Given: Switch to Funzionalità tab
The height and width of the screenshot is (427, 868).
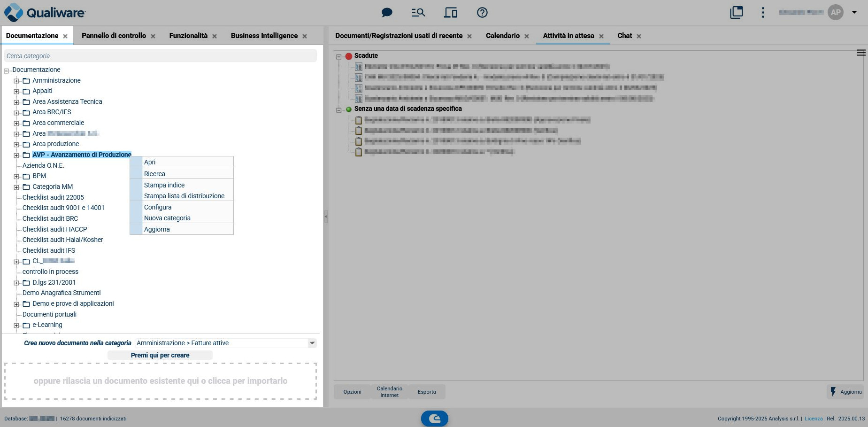Looking at the screenshot, I should pyautogui.click(x=188, y=36).
